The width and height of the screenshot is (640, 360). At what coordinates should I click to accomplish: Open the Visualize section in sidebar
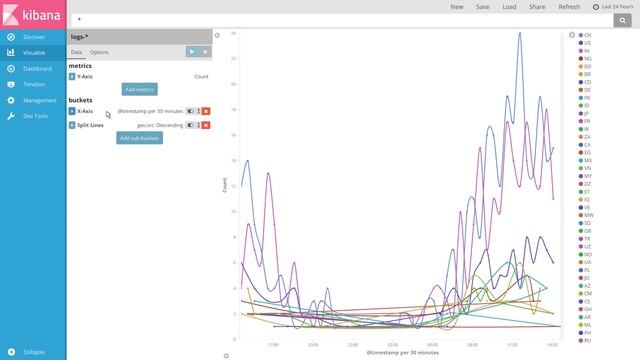click(x=33, y=53)
